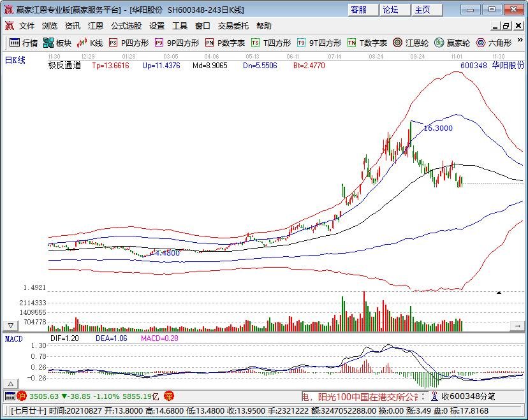Open the 9P四方形 tool

click(x=177, y=43)
